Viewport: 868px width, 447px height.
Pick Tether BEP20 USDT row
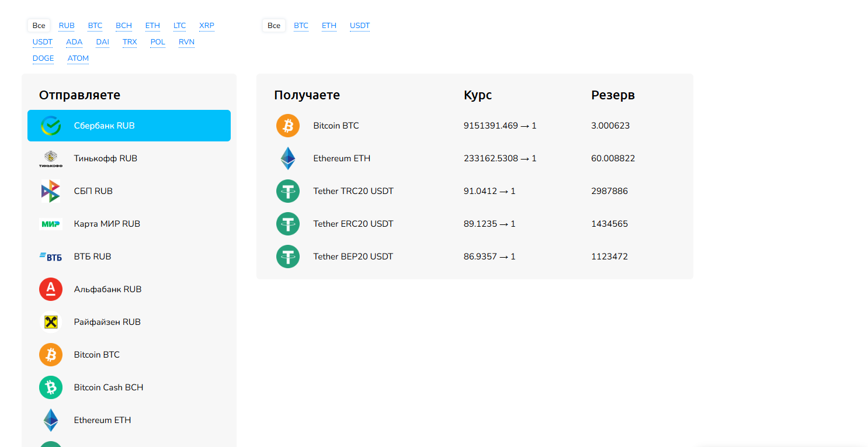[x=353, y=257]
